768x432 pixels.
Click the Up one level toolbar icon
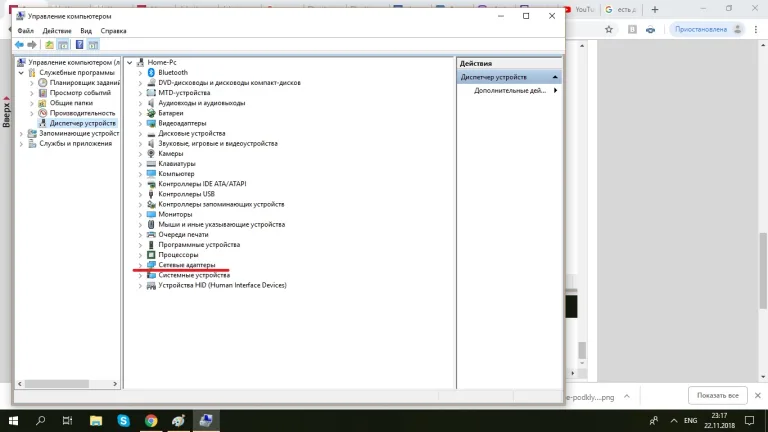click(49, 45)
